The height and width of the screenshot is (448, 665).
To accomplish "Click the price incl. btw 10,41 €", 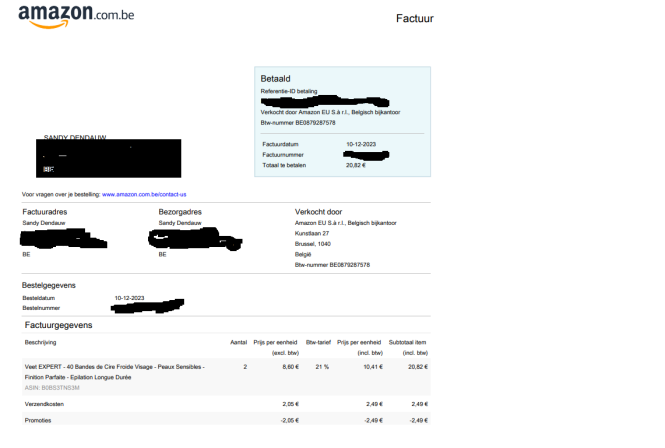I will point(373,367).
